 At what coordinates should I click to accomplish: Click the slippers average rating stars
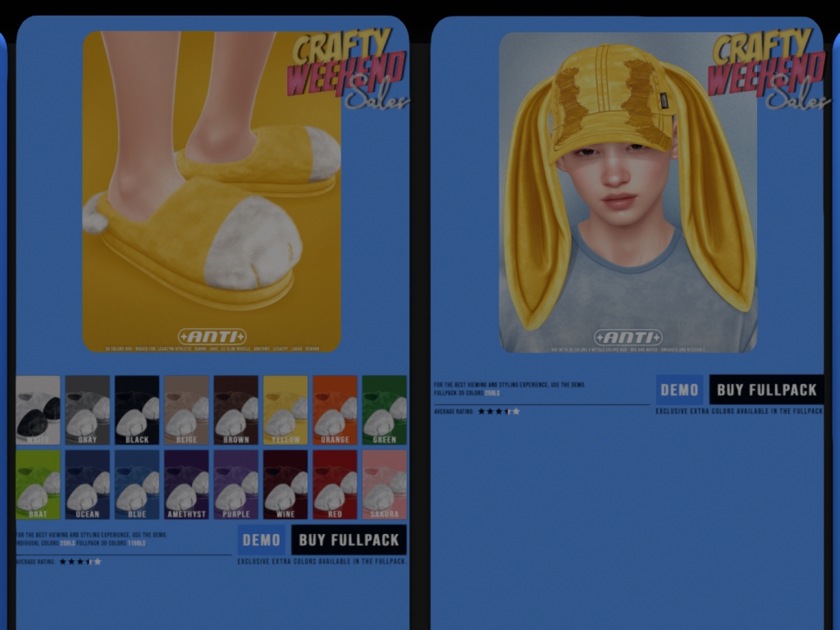[x=80, y=561]
